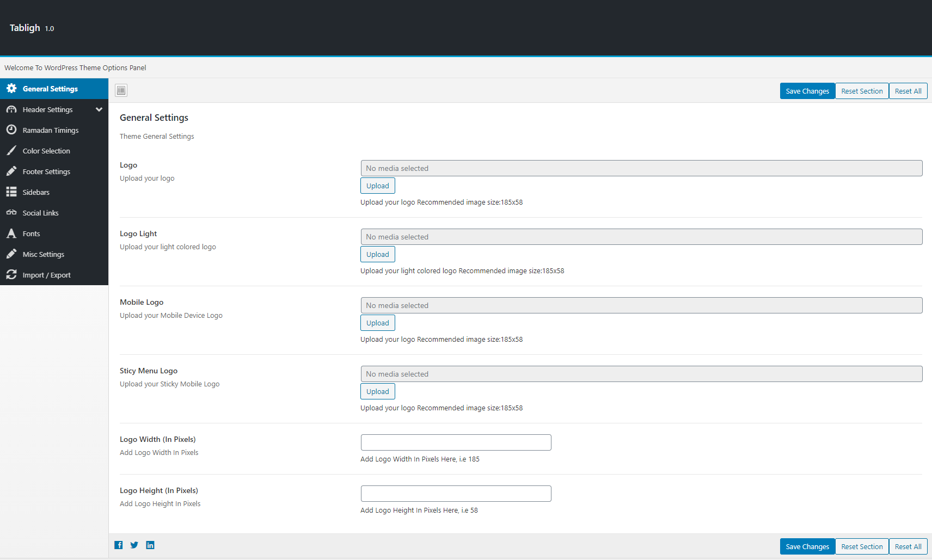Open the Social Links section
This screenshot has height=560, width=932.
point(40,213)
